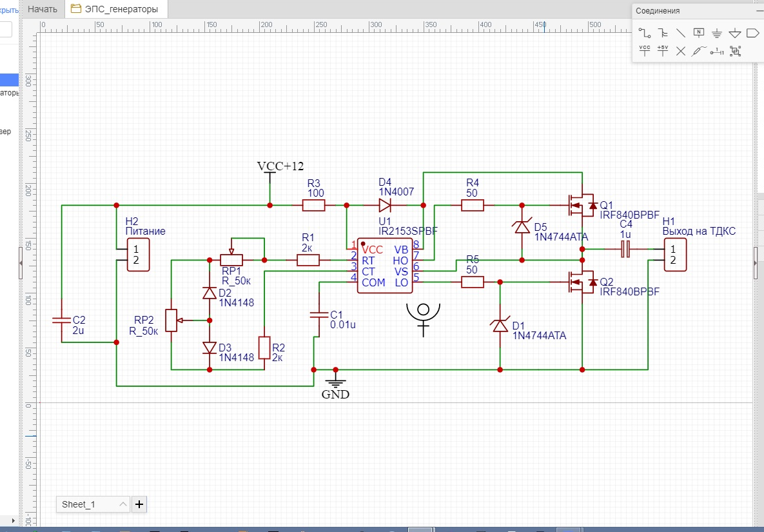This screenshot has height=532, width=764.
Task: Add a new sheet with plus button
Action: tap(140, 504)
